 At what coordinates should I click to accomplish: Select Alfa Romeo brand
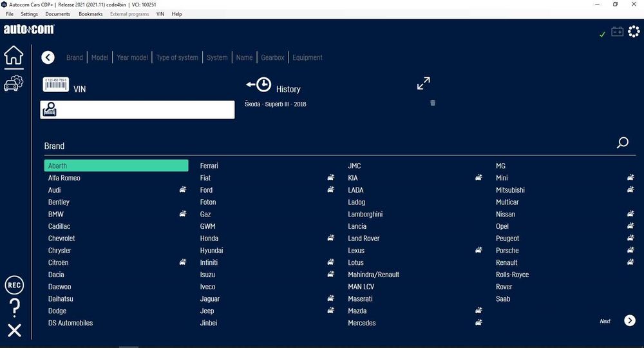(x=64, y=178)
